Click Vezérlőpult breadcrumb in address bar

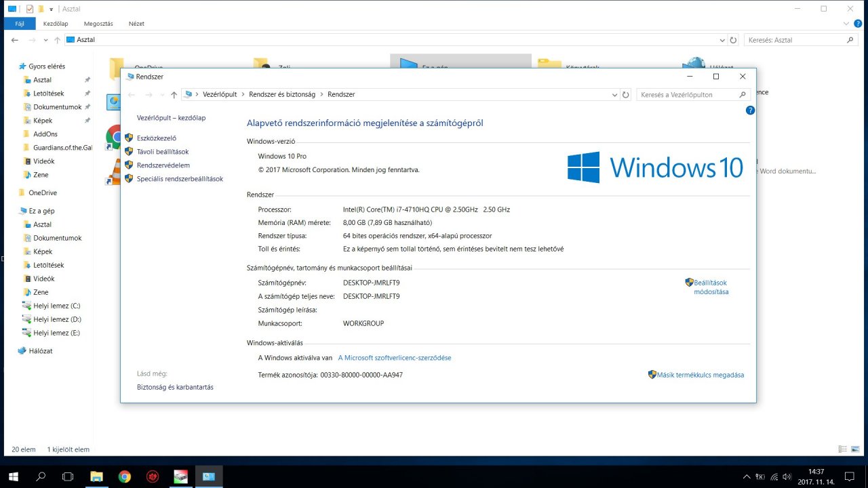pyautogui.click(x=220, y=95)
